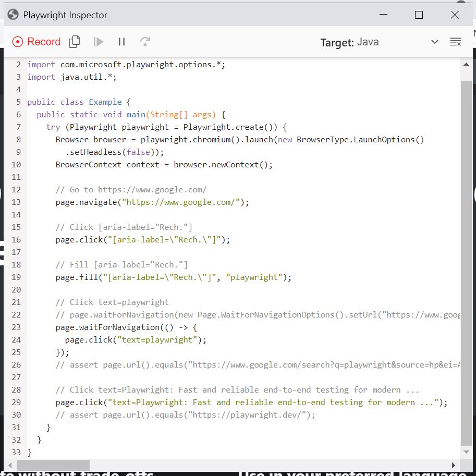The height and width of the screenshot is (476, 476).
Task: Click the vertical scrollbar thumb
Action: pos(466,263)
